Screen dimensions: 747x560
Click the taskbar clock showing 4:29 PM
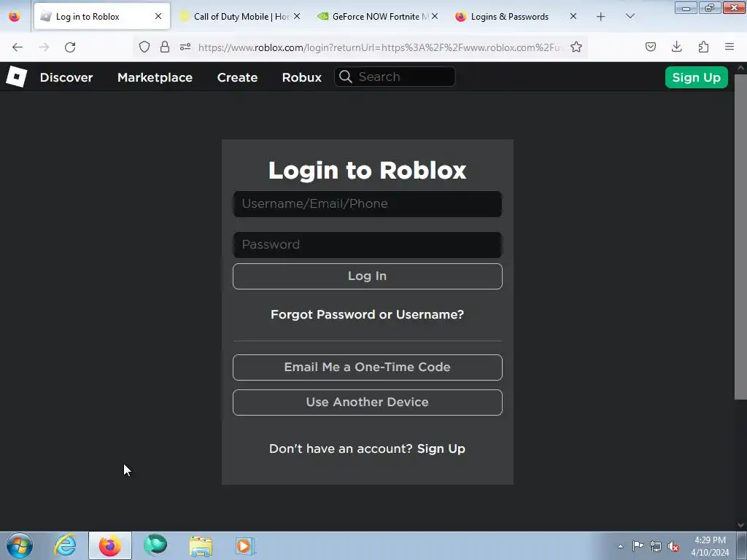point(710,546)
